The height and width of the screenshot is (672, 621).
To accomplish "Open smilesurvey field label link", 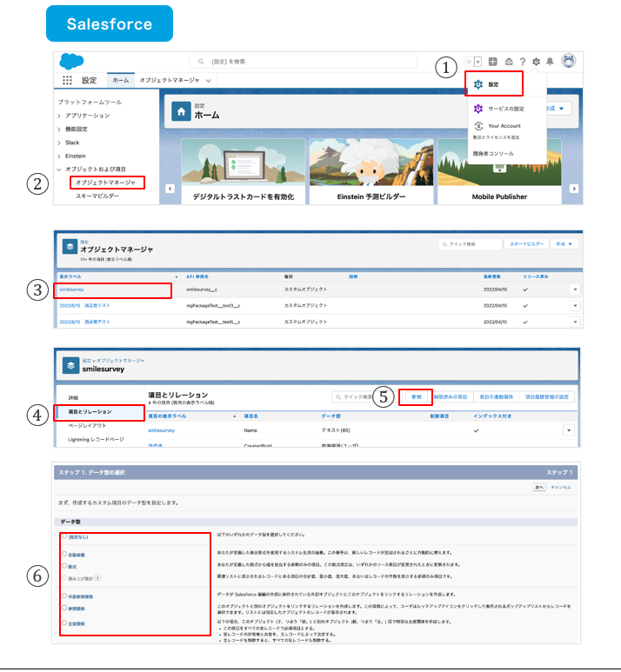I will [161, 430].
